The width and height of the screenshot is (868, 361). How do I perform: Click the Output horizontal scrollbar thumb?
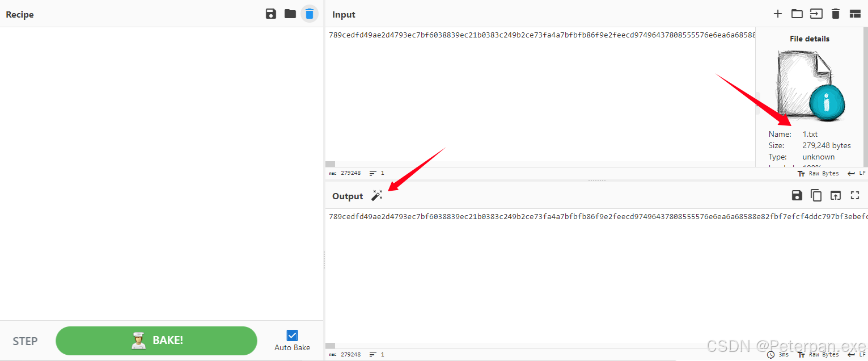(x=330, y=346)
